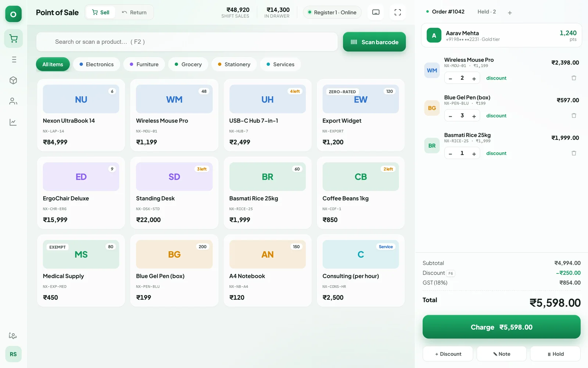
Task: Increase Basmati Rice quantity in cart
Action: point(474,153)
